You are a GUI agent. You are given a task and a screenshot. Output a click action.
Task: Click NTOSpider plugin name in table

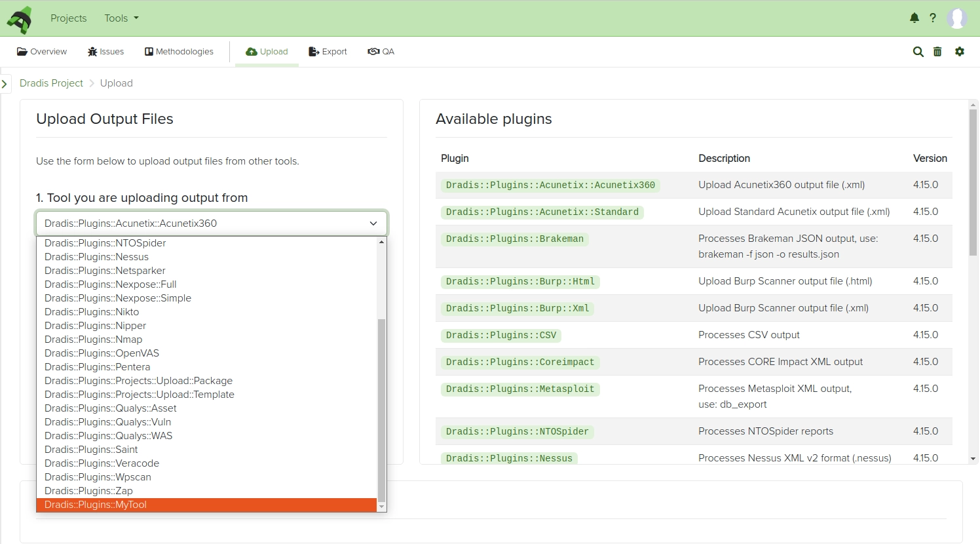[x=518, y=432]
